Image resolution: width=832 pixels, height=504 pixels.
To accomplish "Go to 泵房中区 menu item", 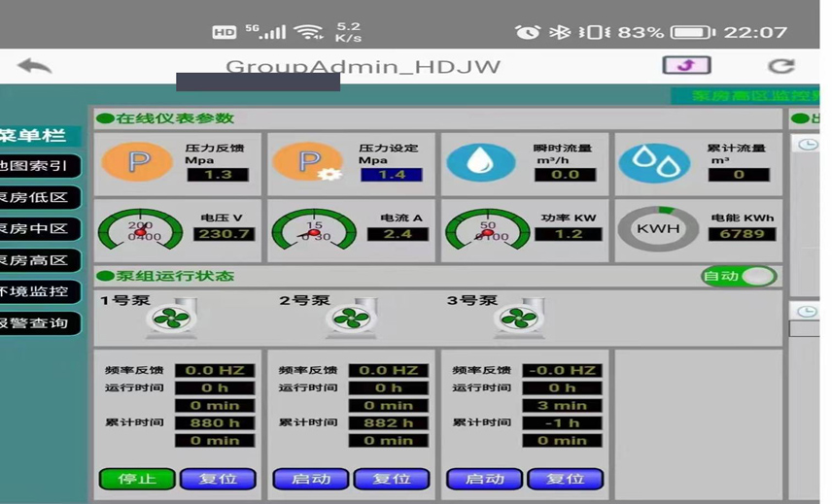I will pos(37,229).
